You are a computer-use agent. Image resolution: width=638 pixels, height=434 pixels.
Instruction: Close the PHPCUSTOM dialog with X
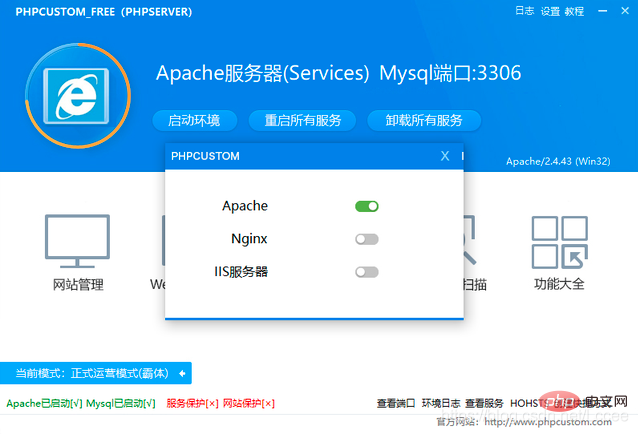[445, 156]
